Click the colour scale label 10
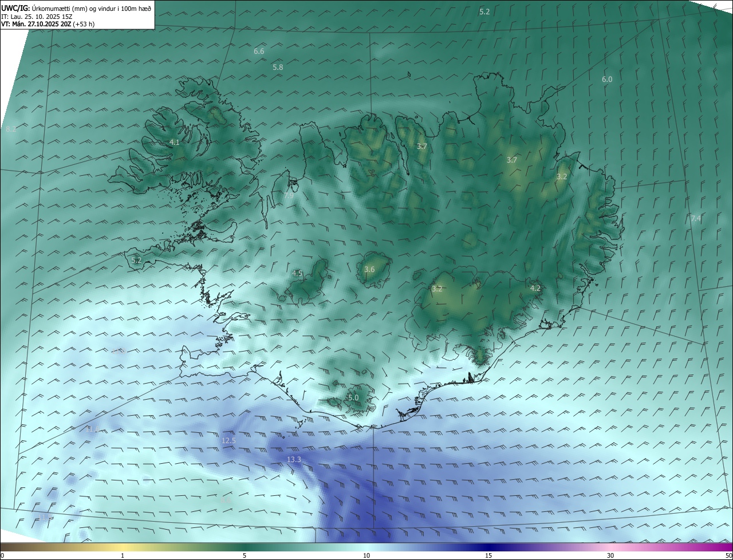 366,555
